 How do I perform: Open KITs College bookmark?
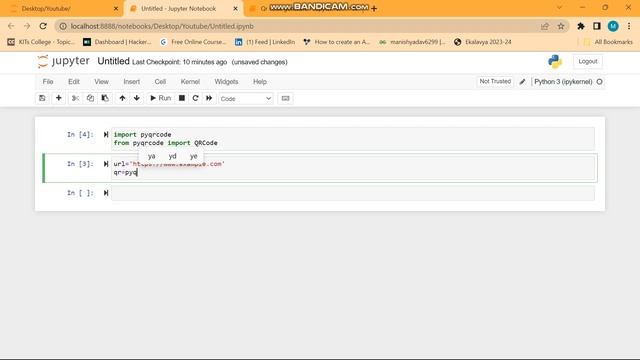pos(41,42)
